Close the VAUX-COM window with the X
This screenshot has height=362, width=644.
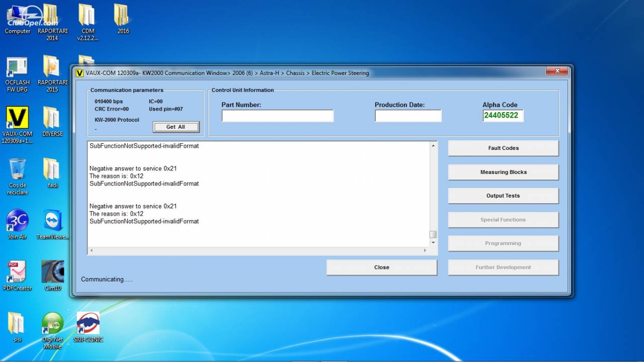557,71
